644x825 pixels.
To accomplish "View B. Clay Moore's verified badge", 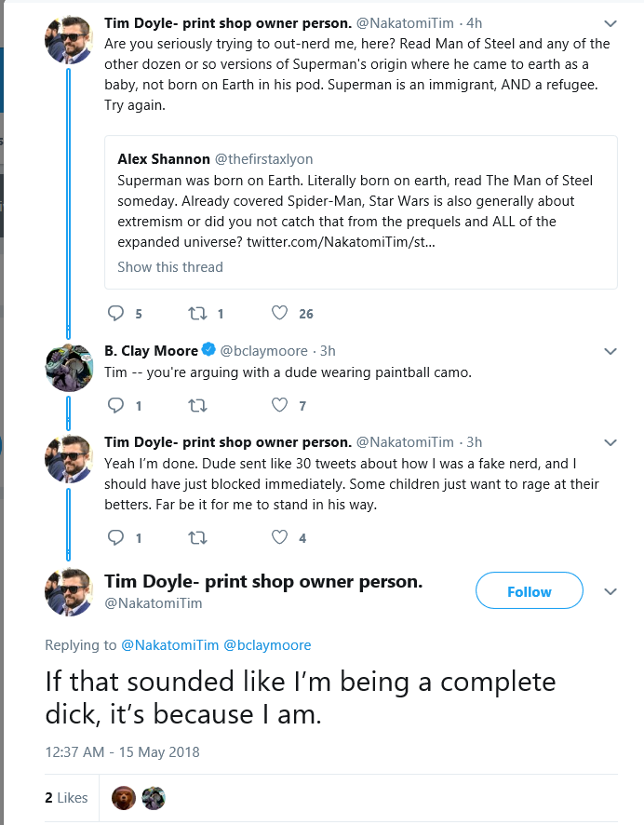I will point(208,349).
